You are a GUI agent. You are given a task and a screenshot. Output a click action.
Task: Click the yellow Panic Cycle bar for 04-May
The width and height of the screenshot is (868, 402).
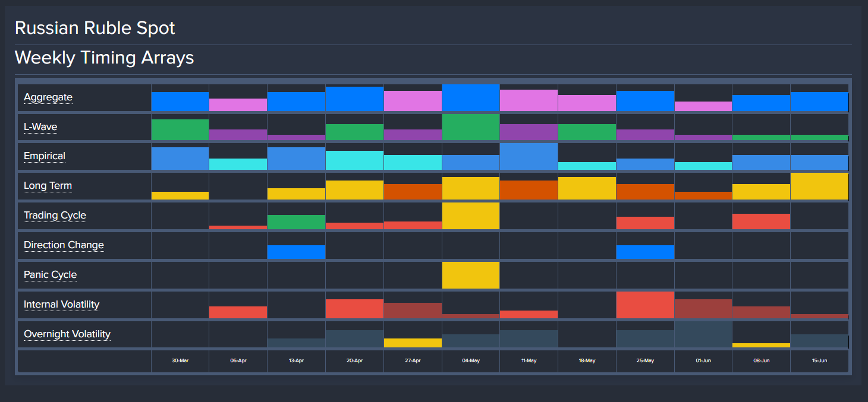tap(470, 276)
